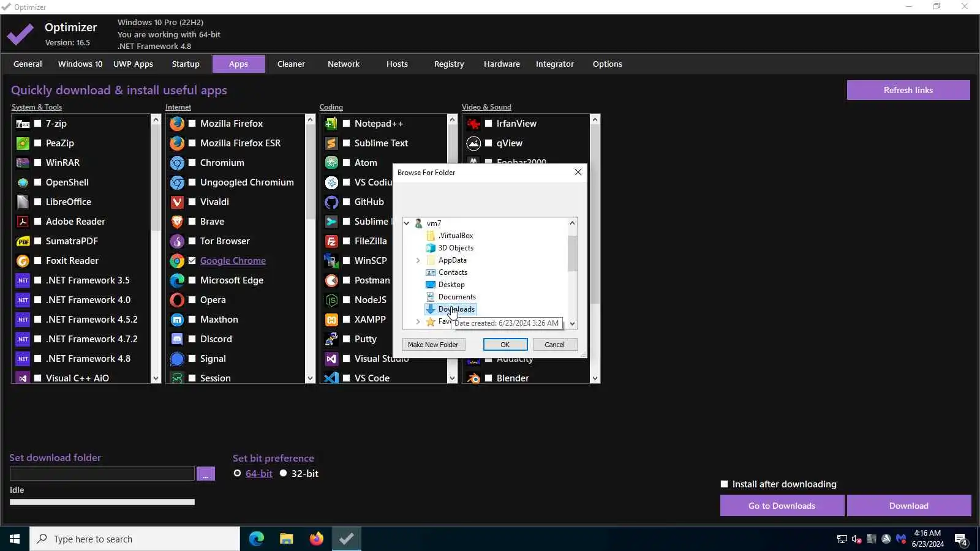The height and width of the screenshot is (551, 980).
Task: Uncheck the Google Chrome checkbox
Action: (x=192, y=261)
